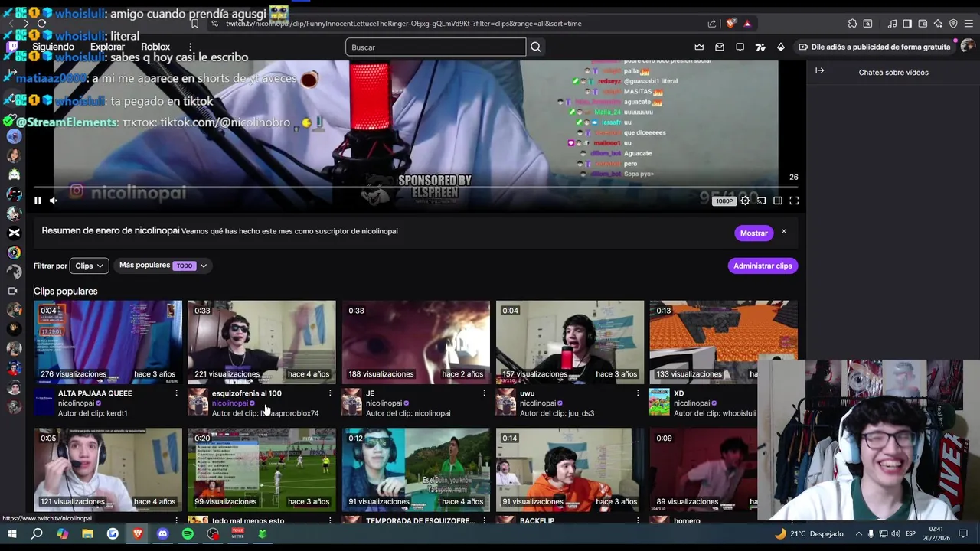Click the search magnifier button
This screenshot has width=980, height=551.
click(x=536, y=47)
